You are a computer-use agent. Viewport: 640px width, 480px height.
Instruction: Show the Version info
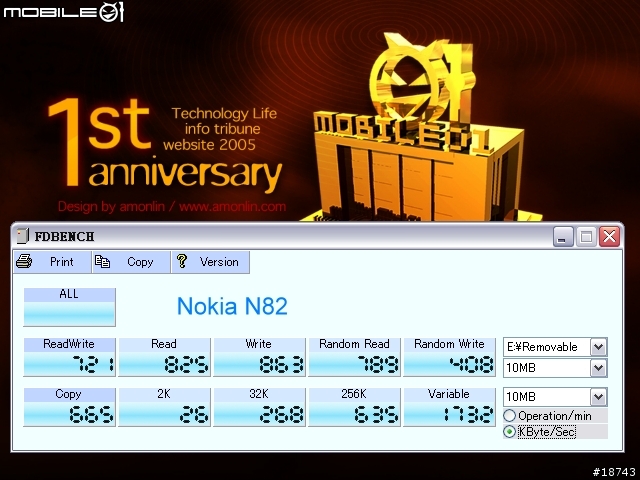(211, 262)
